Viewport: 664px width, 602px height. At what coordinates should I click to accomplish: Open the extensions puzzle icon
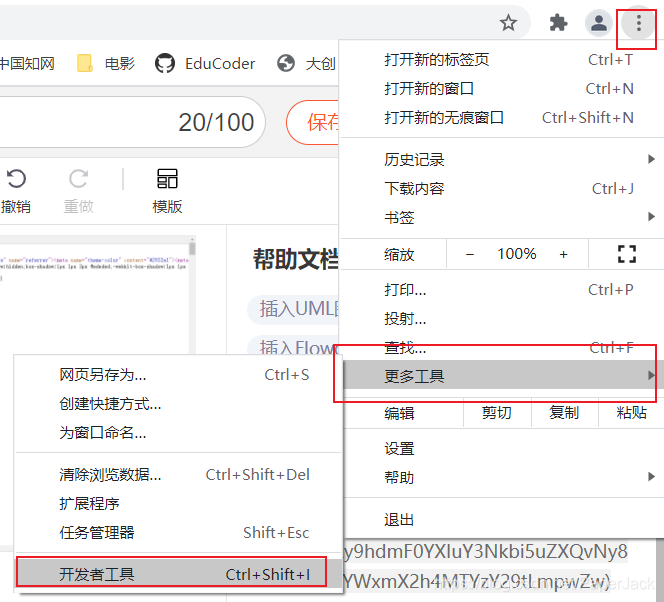point(558,23)
